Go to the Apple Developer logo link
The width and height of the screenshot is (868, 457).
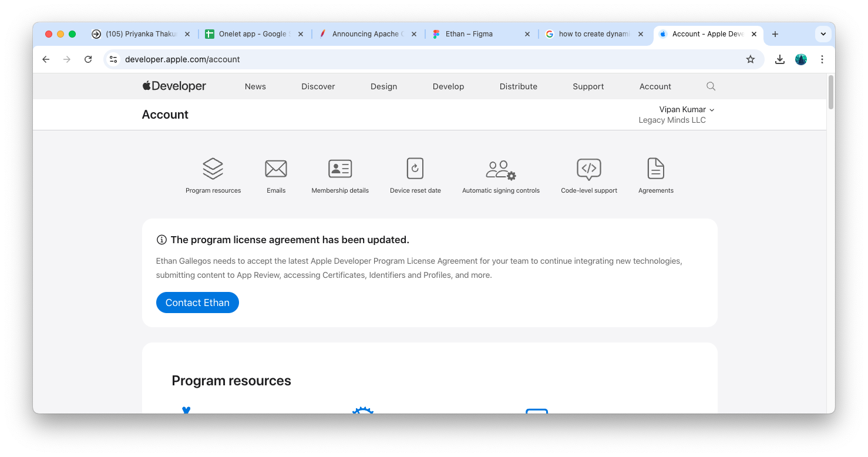point(174,86)
